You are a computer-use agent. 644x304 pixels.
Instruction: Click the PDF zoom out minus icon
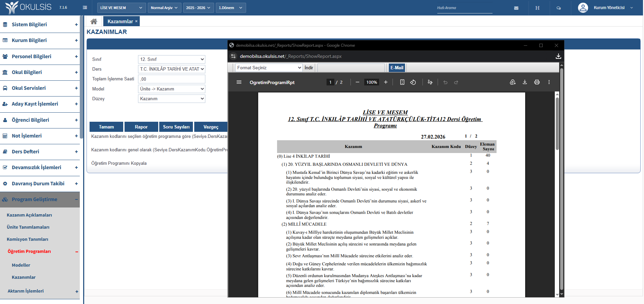[x=358, y=82]
